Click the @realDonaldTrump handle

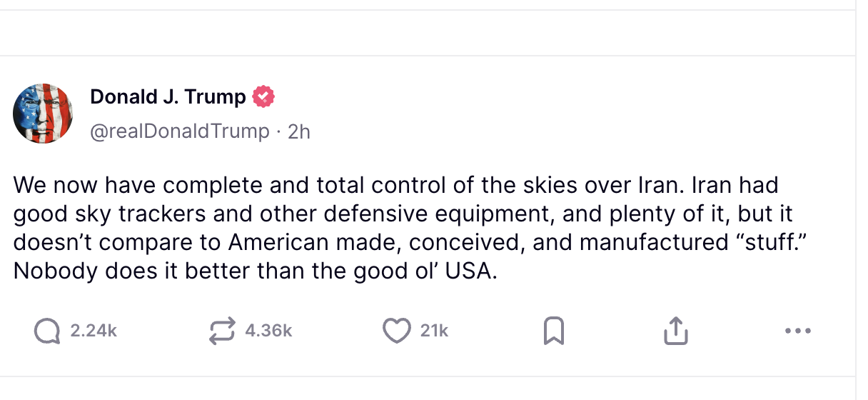[x=180, y=131]
